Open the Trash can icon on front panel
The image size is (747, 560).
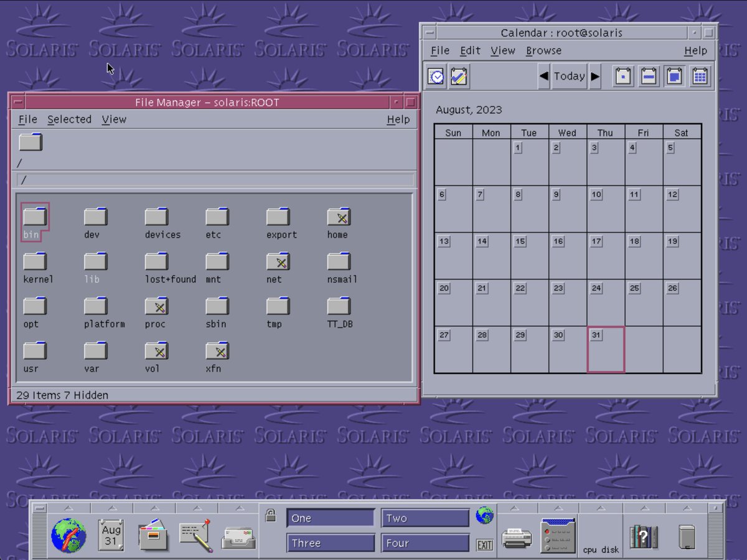687,536
